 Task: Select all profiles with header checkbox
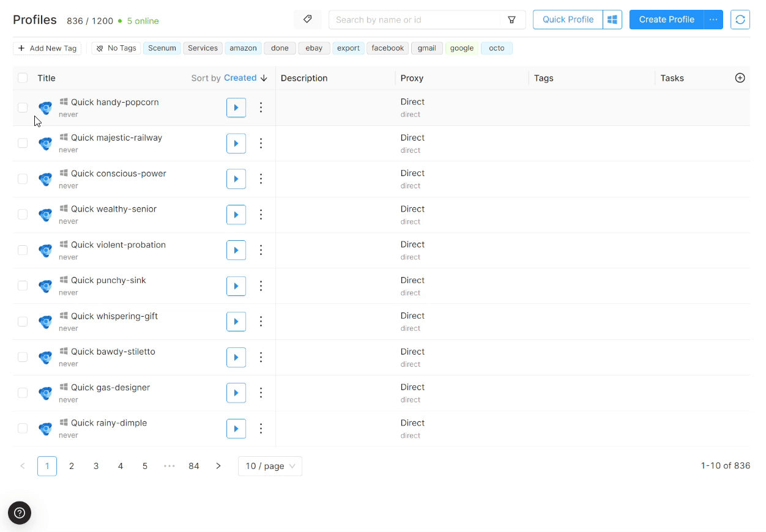pos(23,78)
